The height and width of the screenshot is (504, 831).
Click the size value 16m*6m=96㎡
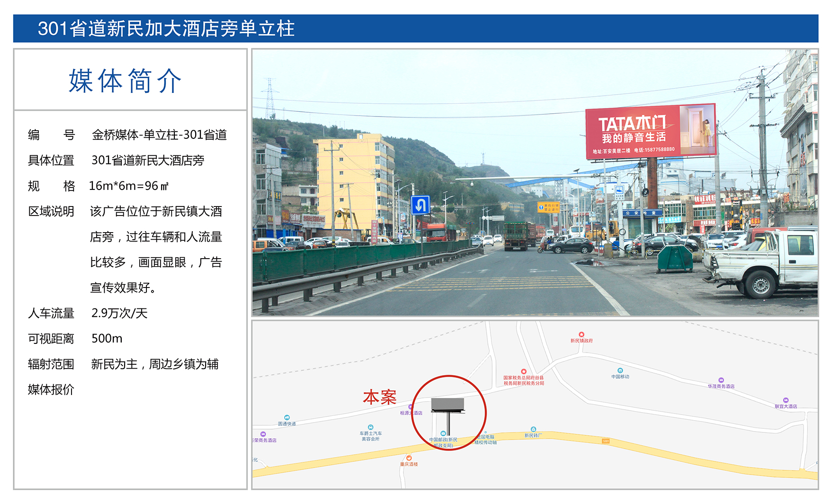(129, 186)
